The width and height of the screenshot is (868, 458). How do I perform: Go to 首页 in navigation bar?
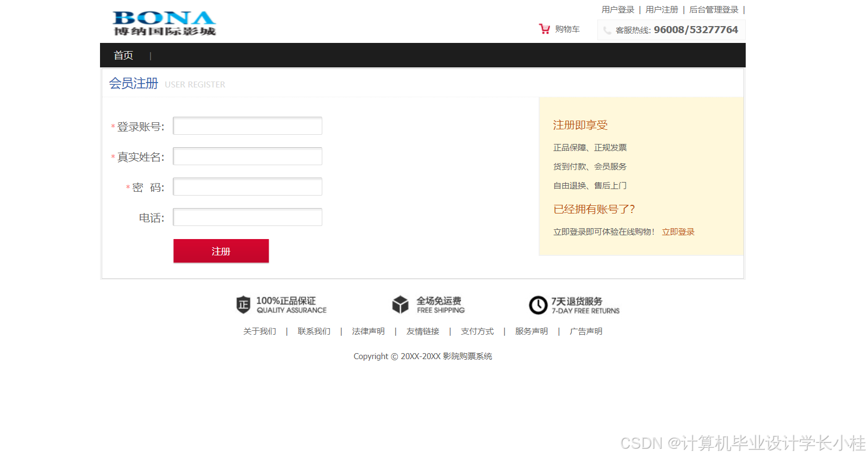[x=123, y=55]
